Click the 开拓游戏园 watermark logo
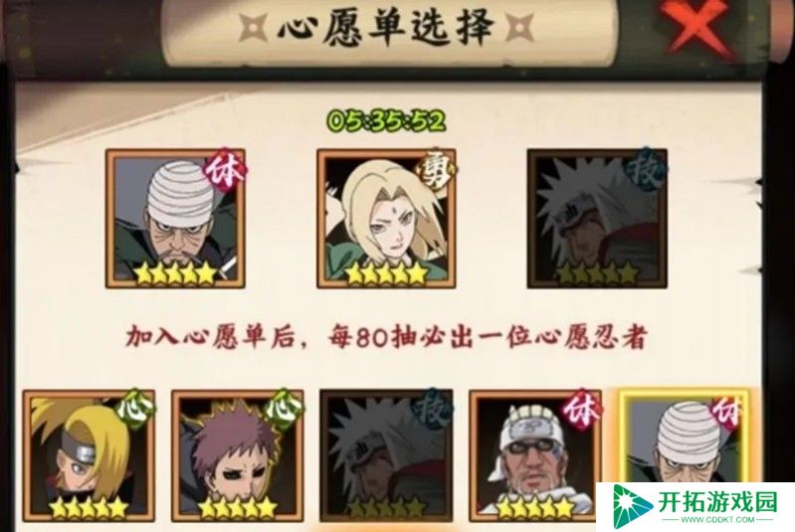This screenshot has height=532, width=795. click(696, 507)
